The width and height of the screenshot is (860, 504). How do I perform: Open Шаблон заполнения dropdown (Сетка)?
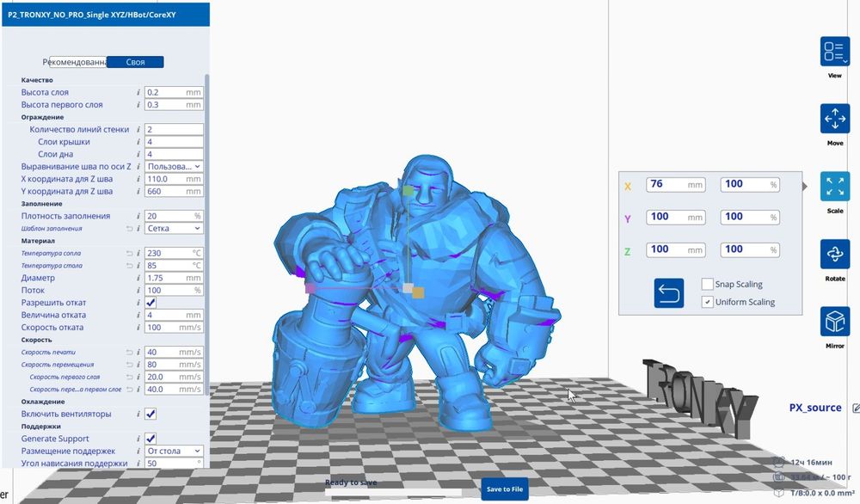coord(174,228)
